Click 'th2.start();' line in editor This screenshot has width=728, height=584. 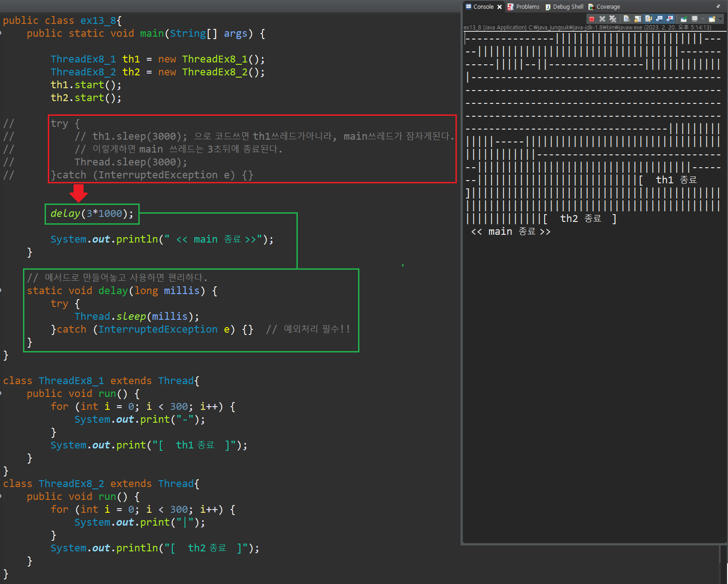point(86,98)
